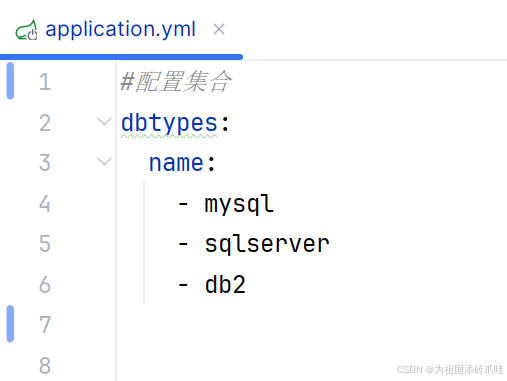Image resolution: width=507 pixels, height=381 pixels.
Task: Click line number 2 in the gutter
Action: (x=45, y=123)
